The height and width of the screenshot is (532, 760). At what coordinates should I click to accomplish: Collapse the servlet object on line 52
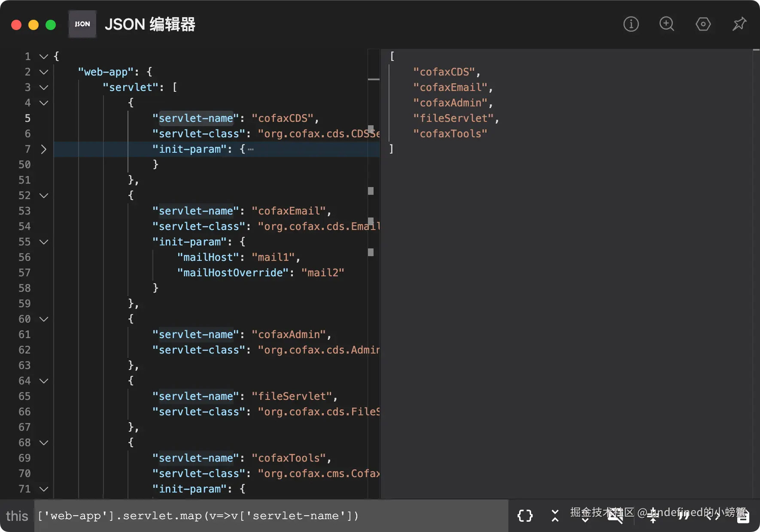point(43,195)
